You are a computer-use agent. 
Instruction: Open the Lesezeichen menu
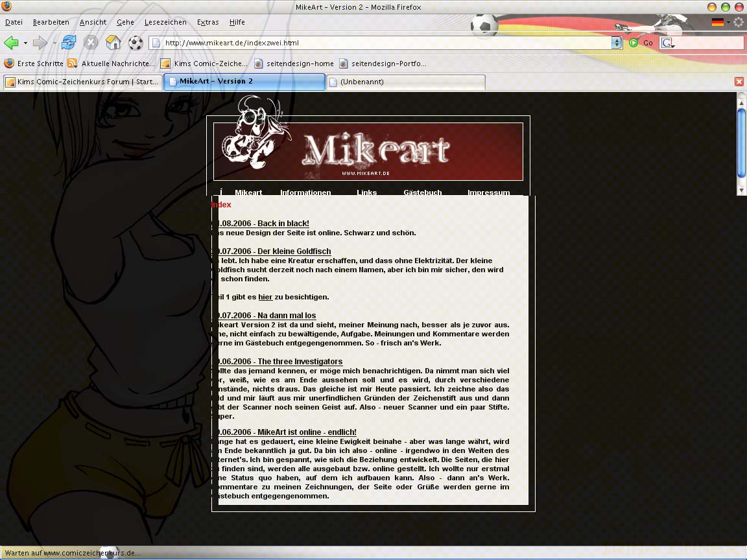pyautogui.click(x=165, y=22)
